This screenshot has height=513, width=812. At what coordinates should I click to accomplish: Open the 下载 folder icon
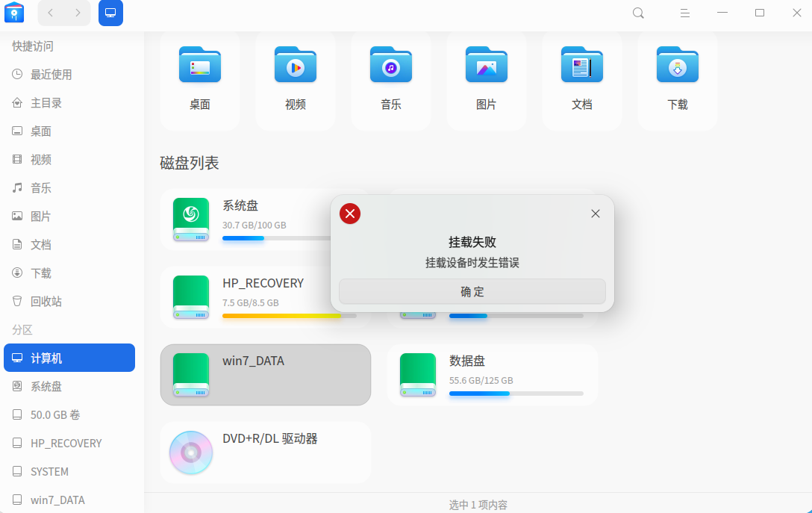tap(678, 65)
